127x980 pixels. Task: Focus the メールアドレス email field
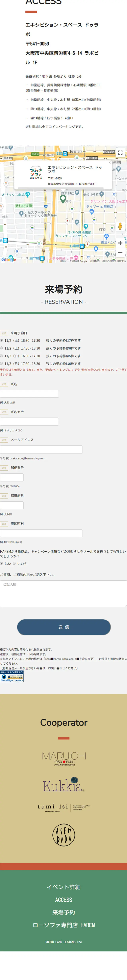[x=41, y=449]
